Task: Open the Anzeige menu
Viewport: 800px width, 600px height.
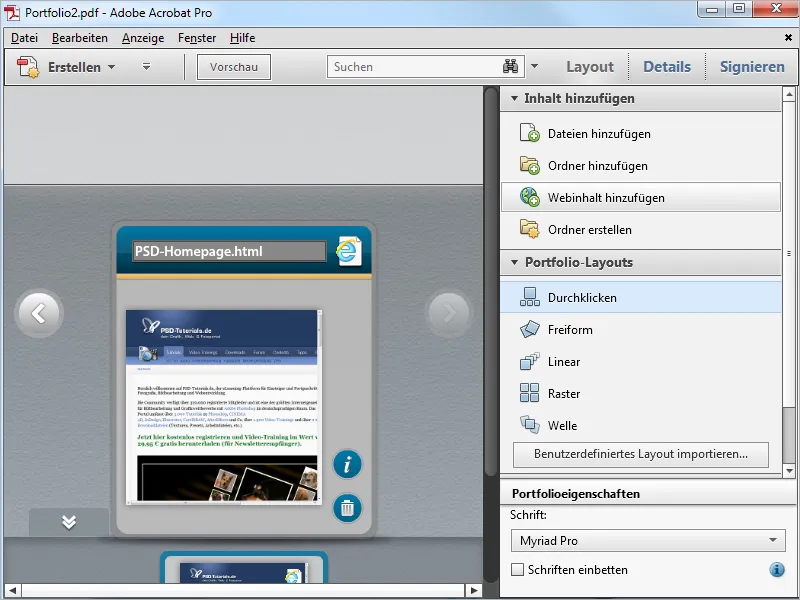Action: (143, 38)
